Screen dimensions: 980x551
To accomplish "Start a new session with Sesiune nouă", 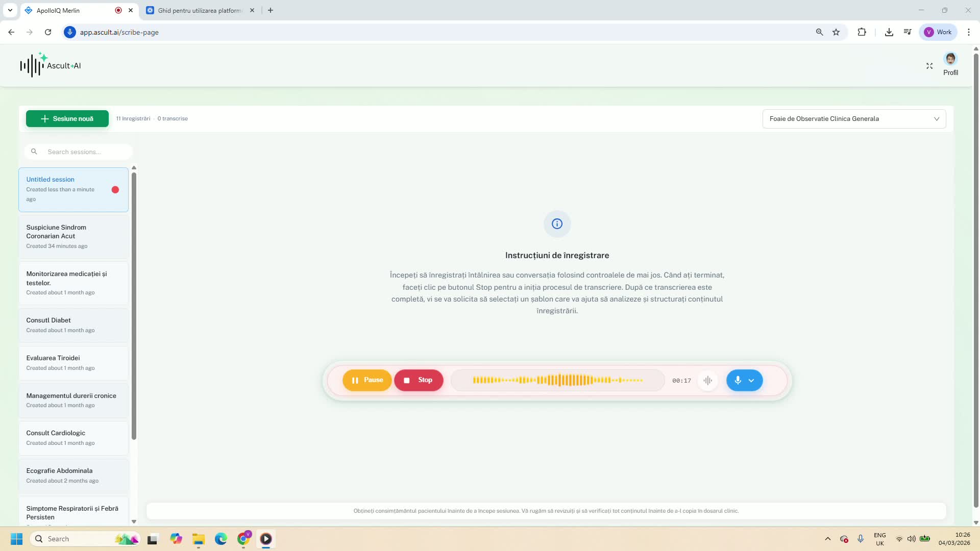I will [x=67, y=119].
